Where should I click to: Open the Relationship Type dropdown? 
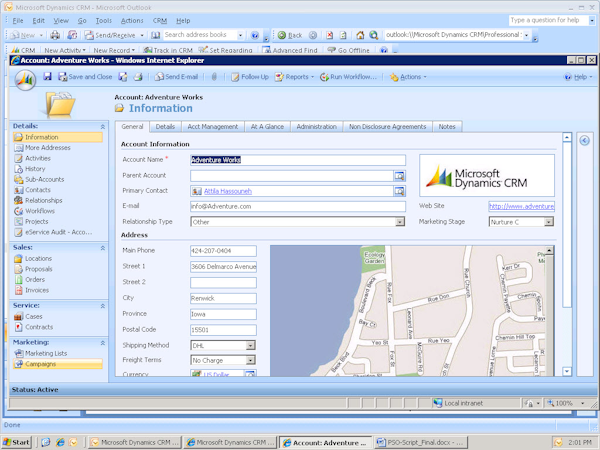(400, 222)
